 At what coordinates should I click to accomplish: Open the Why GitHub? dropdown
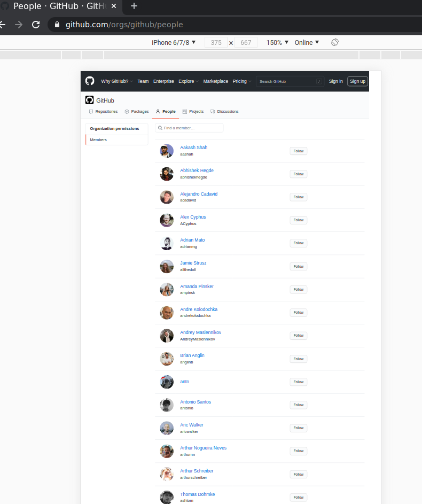tap(116, 81)
